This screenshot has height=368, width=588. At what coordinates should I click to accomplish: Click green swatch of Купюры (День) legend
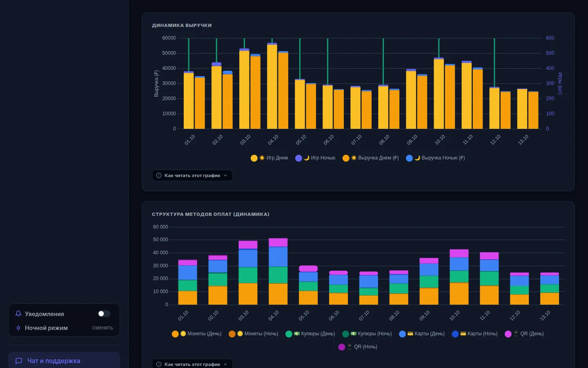click(289, 334)
